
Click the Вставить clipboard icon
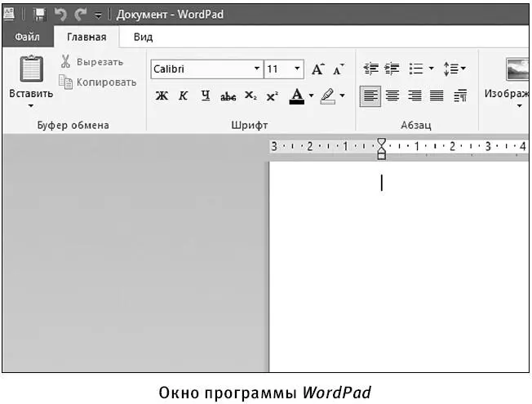click(x=31, y=69)
